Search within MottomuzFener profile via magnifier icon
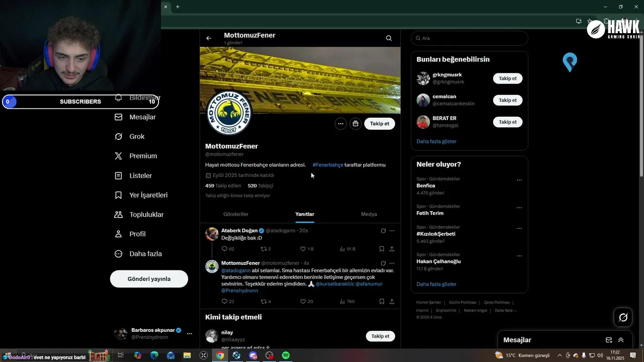This screenshot has width=644, height=362. (x=389, y=38)
